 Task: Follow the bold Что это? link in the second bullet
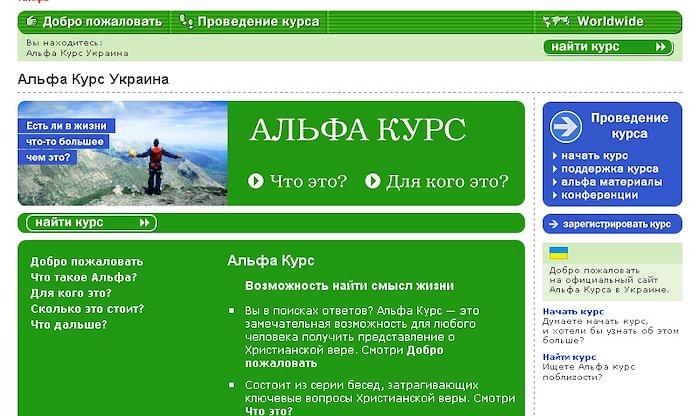268,411
